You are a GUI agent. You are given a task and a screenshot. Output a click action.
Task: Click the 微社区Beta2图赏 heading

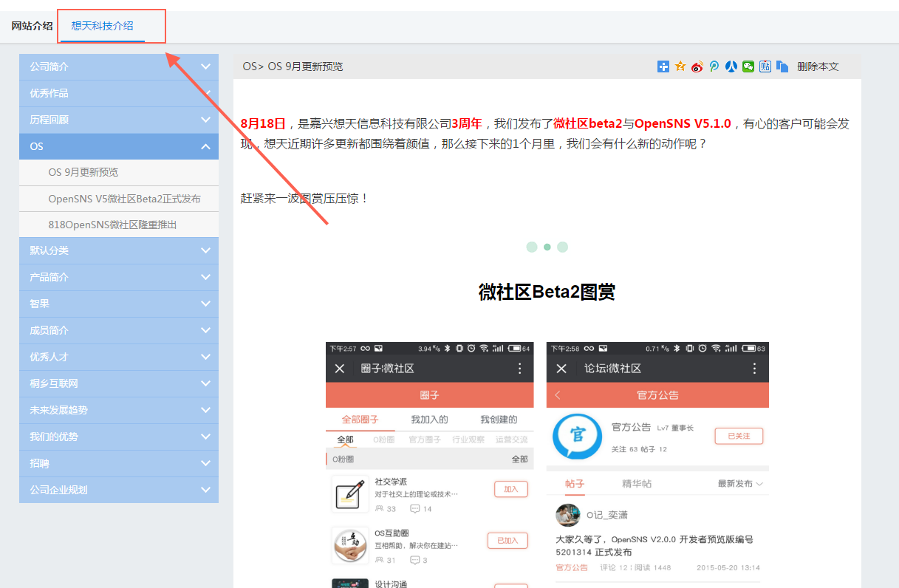547,292
